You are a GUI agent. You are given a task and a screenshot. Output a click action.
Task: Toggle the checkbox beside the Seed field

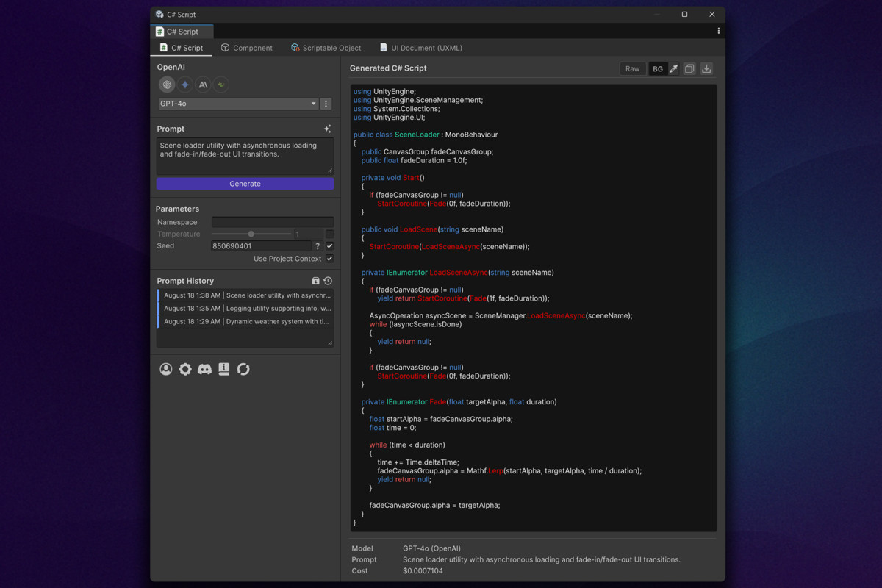[329, 246]
